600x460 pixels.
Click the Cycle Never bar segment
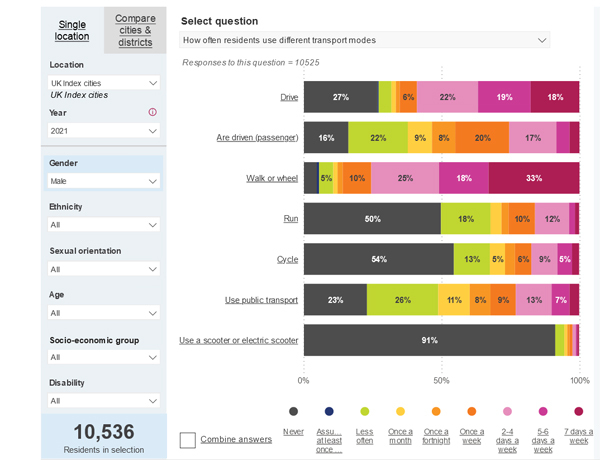coord(372,259)
